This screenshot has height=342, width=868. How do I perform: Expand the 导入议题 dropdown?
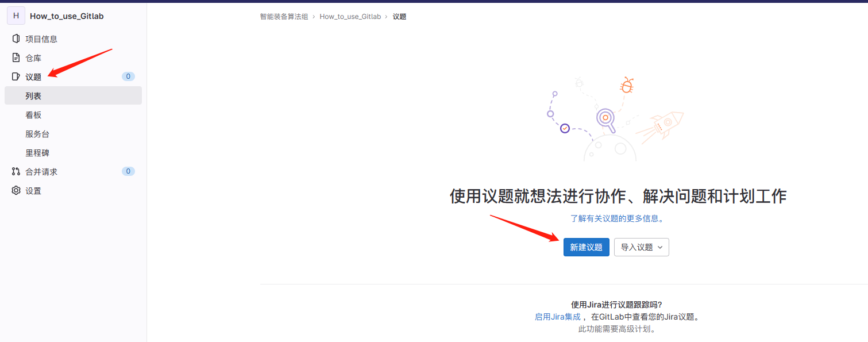[642, 247]
